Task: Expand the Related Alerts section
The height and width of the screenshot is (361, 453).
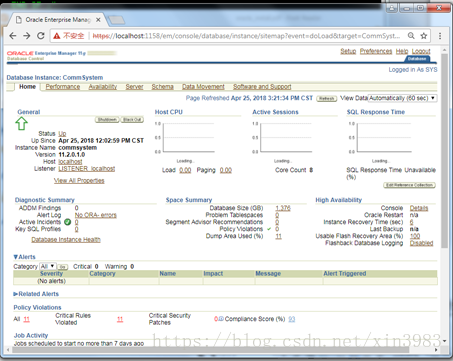Action: 15,294
